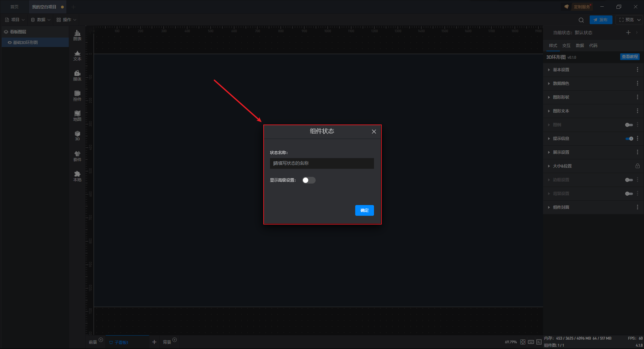The width and height of the screenshot is (644, 349).
Task: Open the 项目 project menu
Action: 15,20
